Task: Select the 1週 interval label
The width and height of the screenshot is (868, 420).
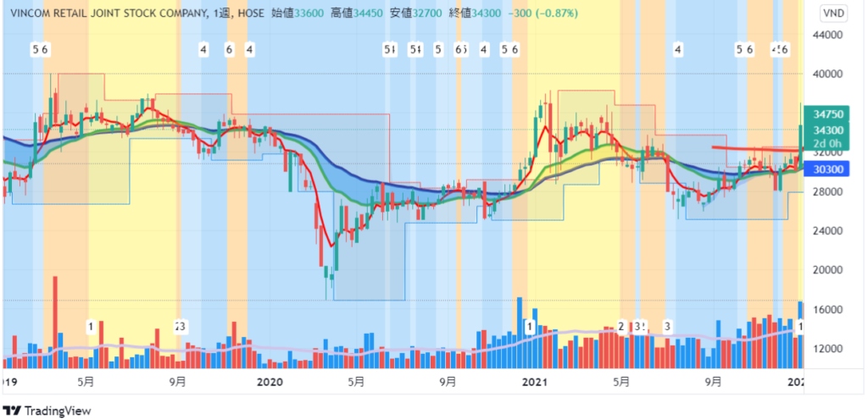Action: pyautogui.click(x=223, y=13)
